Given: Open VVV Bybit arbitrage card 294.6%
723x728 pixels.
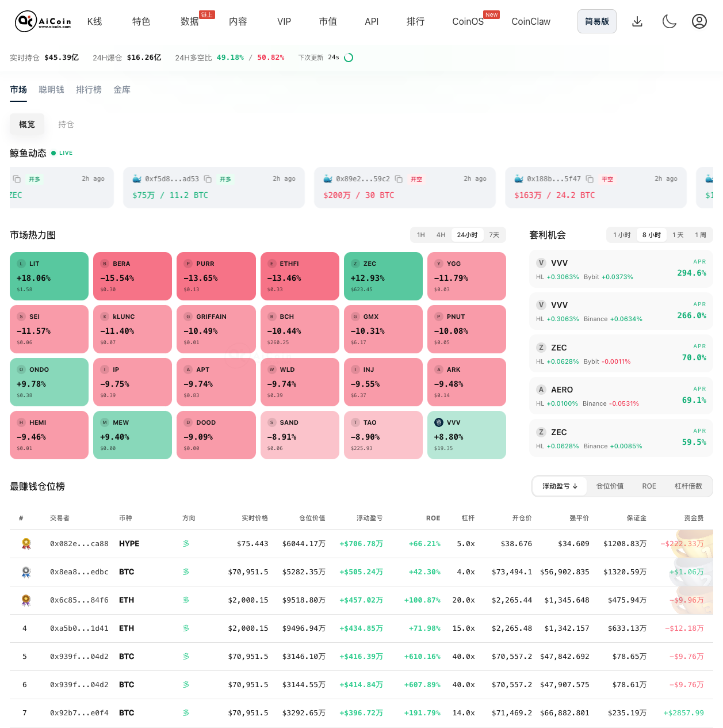Looking at the screenshot, I should pos(621,269).
